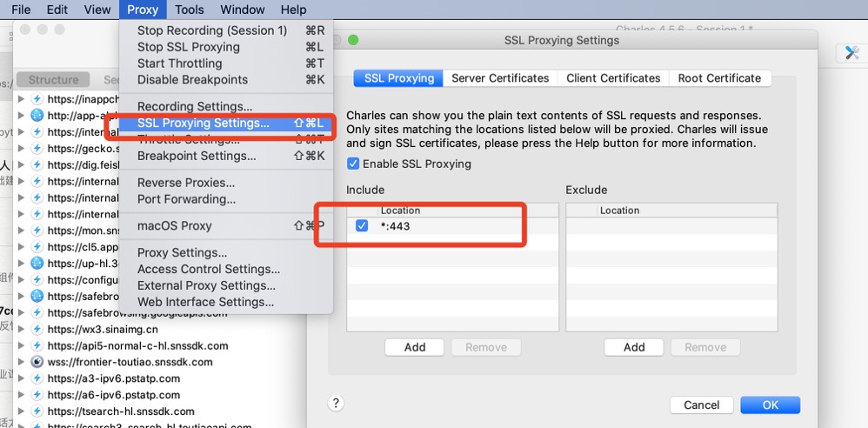868x428 pixels.
Task: Click lightning icon beside https://a6-ipv6.pstatp.com
Action: tap(37, 395)
